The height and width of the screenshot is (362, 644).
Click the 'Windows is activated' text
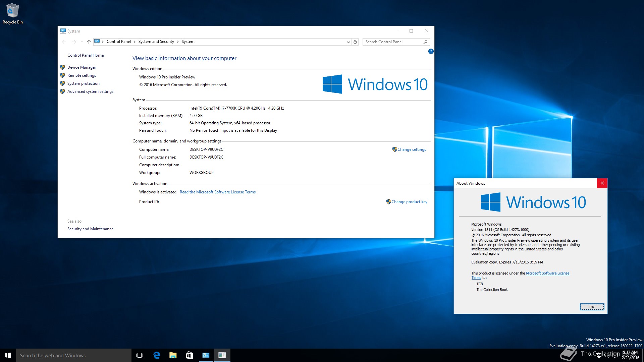tap(158, 192)
